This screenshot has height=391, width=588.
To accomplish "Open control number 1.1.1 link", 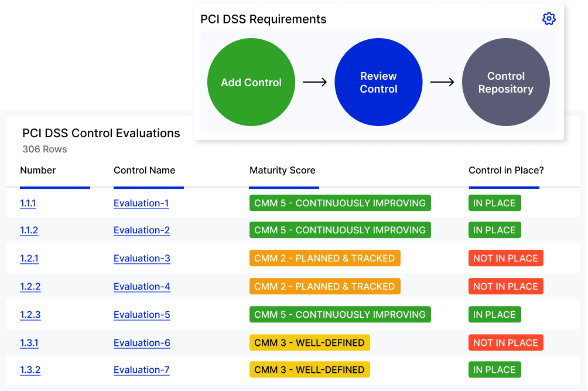I will [x=28, y=203].
